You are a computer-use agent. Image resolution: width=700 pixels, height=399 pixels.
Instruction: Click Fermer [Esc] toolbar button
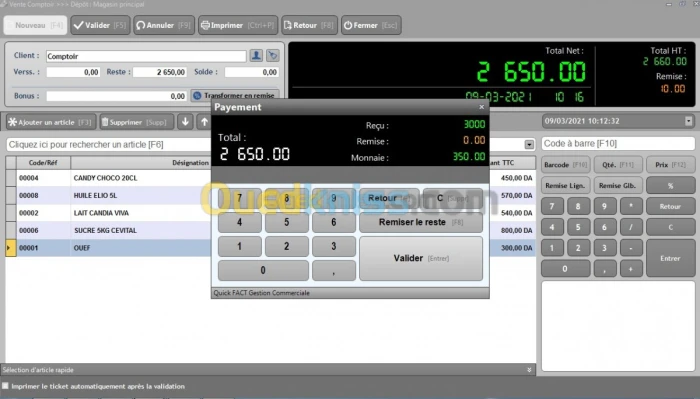(371, 25)
